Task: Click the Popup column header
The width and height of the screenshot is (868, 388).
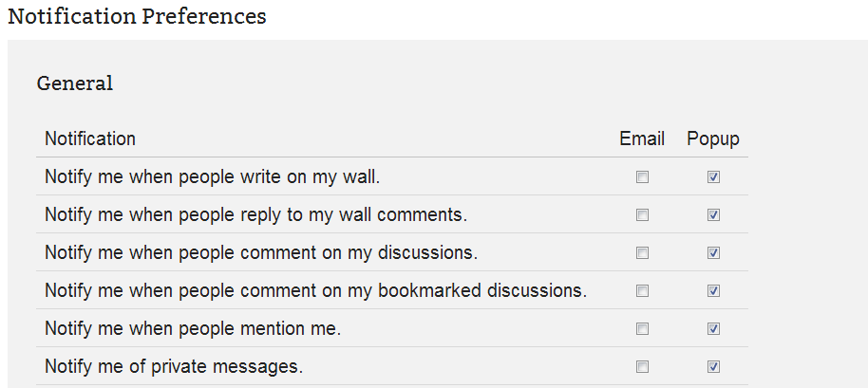Action: [713, 139]
